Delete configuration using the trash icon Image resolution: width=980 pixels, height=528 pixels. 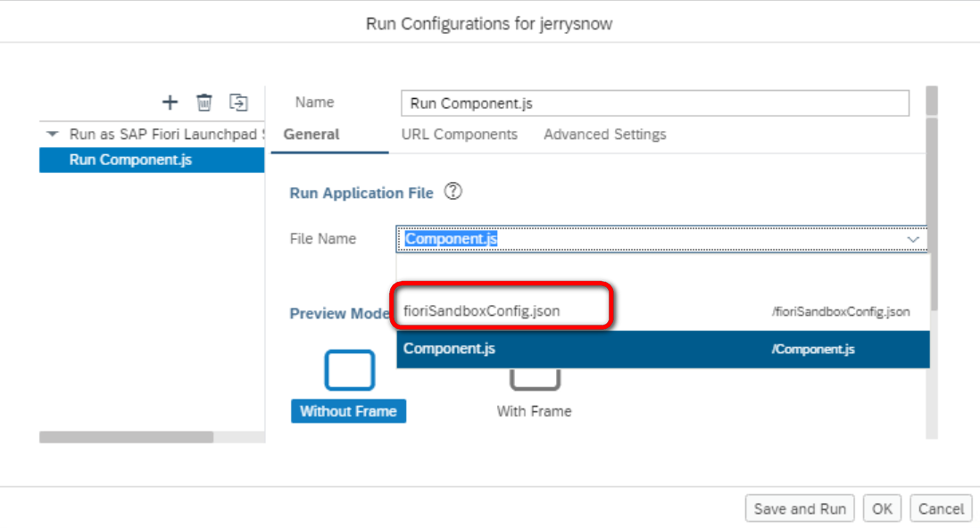(x=204, y=102)
